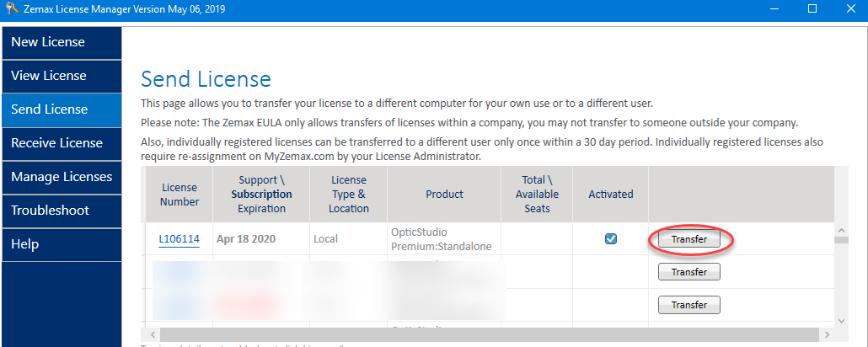Image resolution: width=868 pixels, height=347 pixels.
Task: Maximize the Zemax License Manager window
Action: click(x=812, y=9)
